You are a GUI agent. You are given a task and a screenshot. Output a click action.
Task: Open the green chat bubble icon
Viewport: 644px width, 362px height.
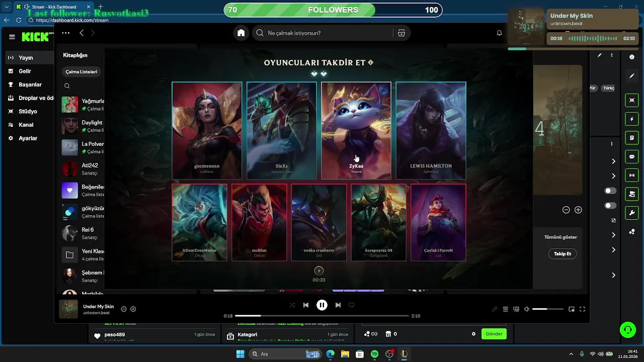click(x=632, y=157)
